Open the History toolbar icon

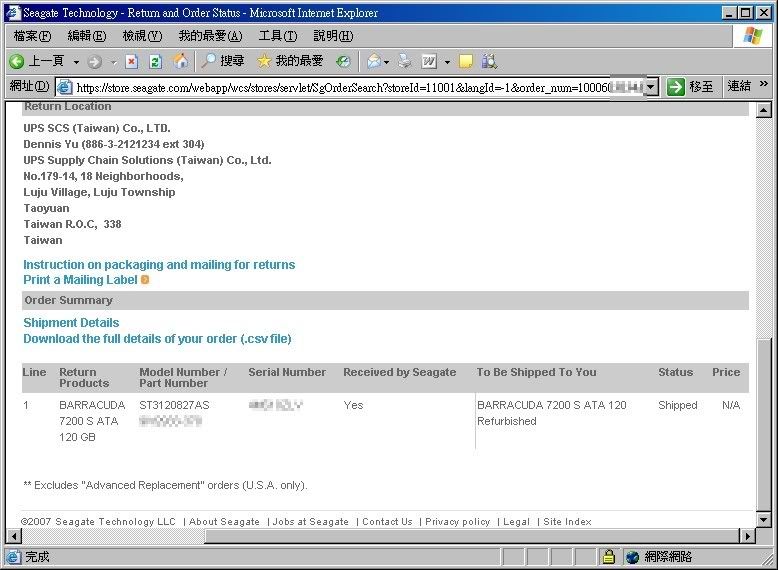pos(343,62)
